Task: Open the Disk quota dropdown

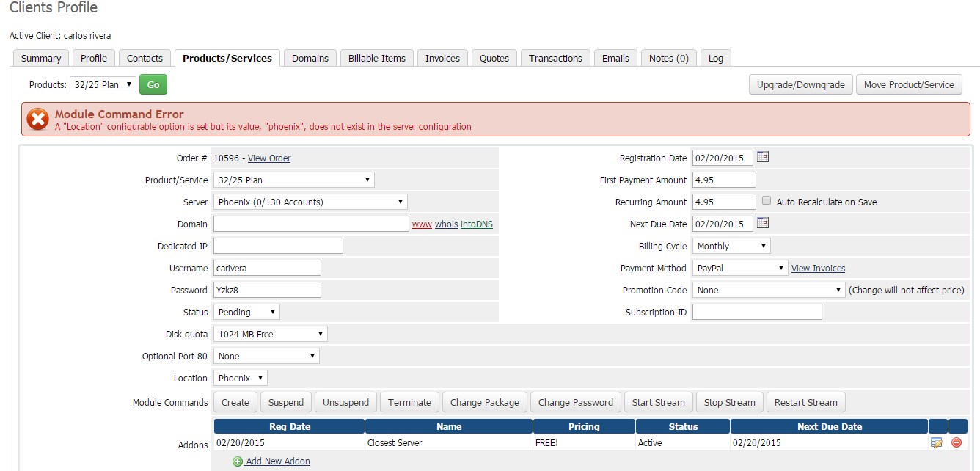Action: click(271, 334)
